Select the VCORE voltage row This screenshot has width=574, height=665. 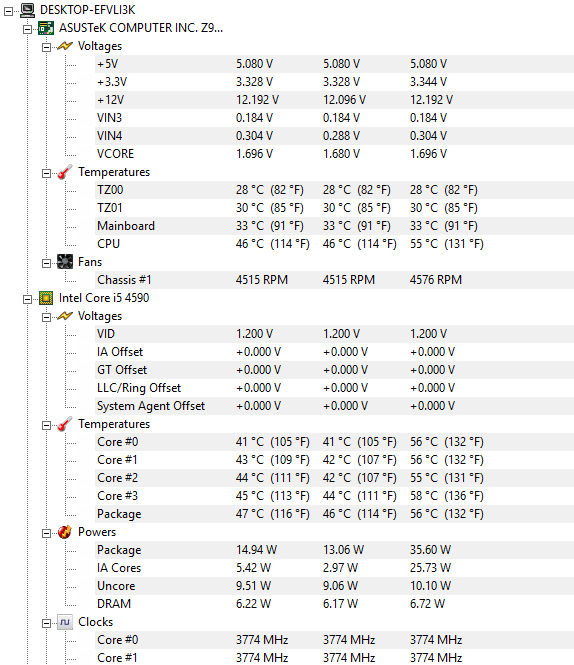(x=335, y=154)
